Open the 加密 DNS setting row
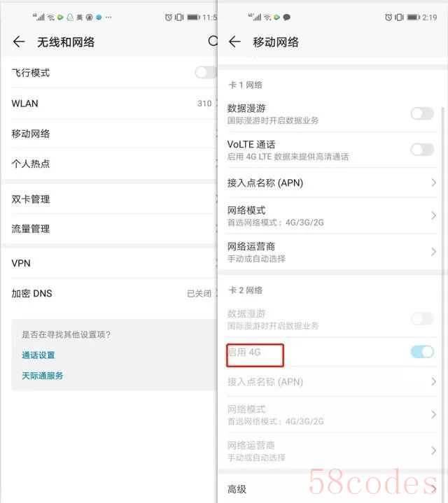 [109, 293]
